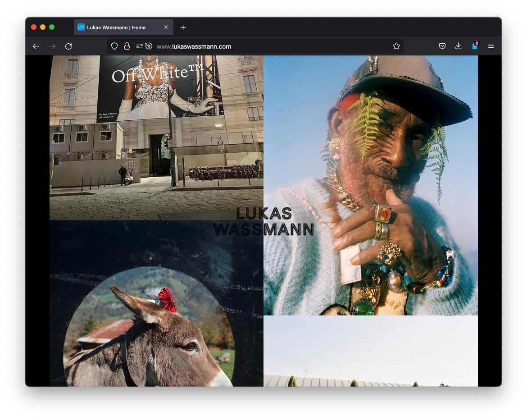The width and height of the screenshot is (527, 420).
Task: Open the extension icon with badge 0
Action: pyautogui.click(x=475, y=46)
